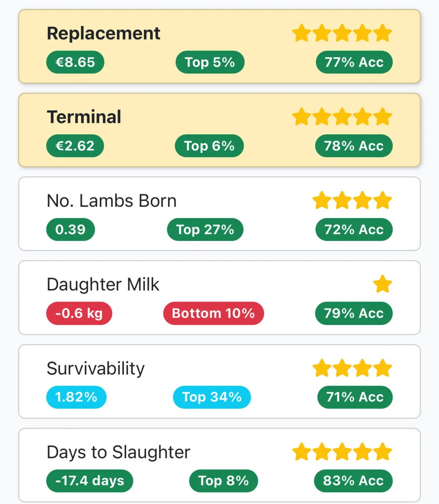Click the Replacement five-star rating
The height and width of the screenshot is (504, 439).
pos(342,33)
